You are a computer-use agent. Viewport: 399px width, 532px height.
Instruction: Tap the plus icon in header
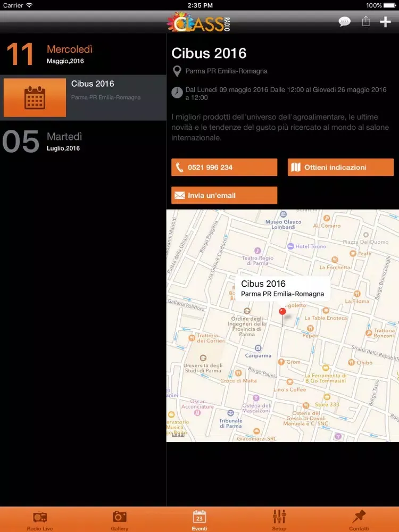pyautogui.click(x=385, y=22)
